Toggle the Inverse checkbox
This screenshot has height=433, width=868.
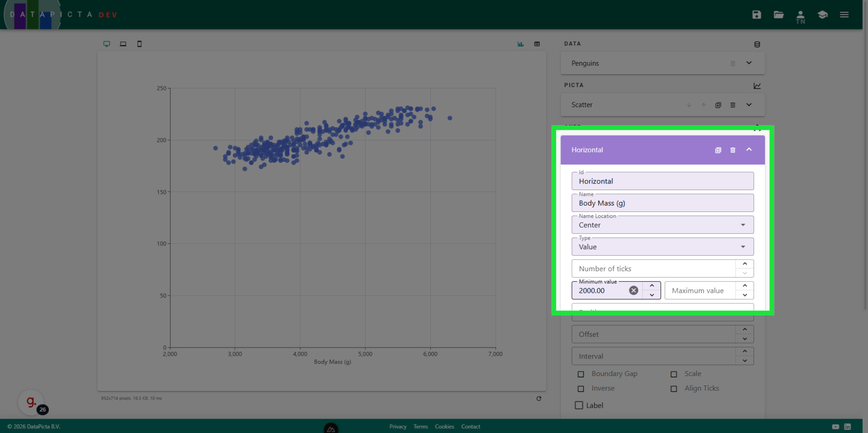[x=581, y=389]
